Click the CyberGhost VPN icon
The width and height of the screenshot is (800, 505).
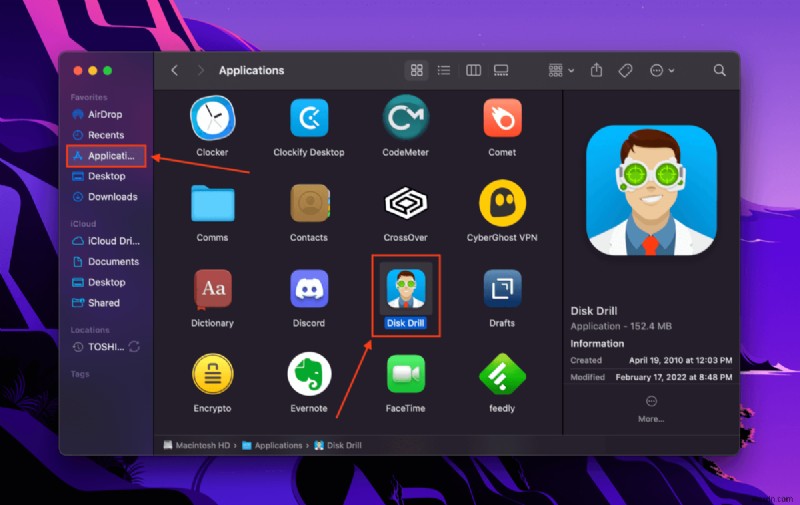tap(502, 204)
